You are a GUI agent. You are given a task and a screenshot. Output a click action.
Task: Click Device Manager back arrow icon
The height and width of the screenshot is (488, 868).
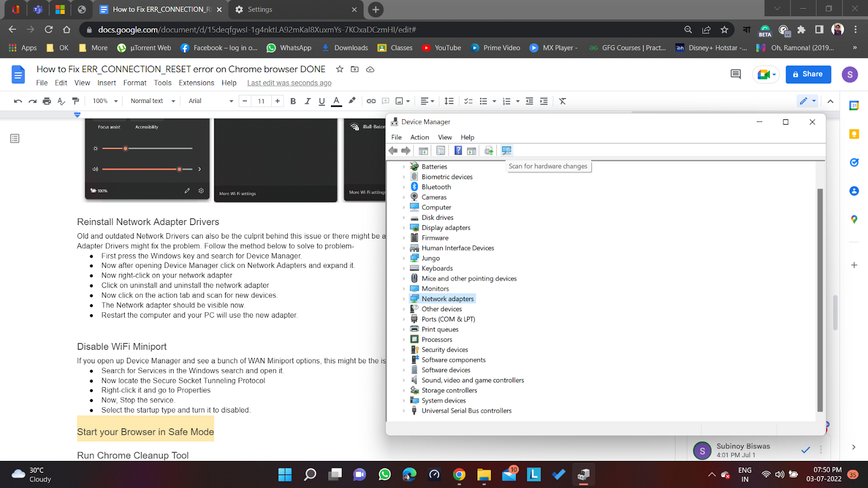tap(393, 151)
